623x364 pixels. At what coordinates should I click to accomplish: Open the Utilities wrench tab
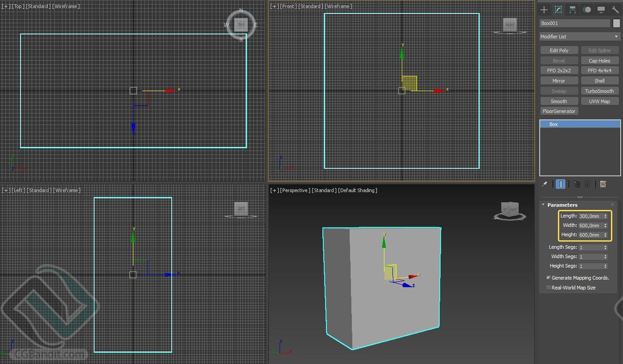coord(615,10)
